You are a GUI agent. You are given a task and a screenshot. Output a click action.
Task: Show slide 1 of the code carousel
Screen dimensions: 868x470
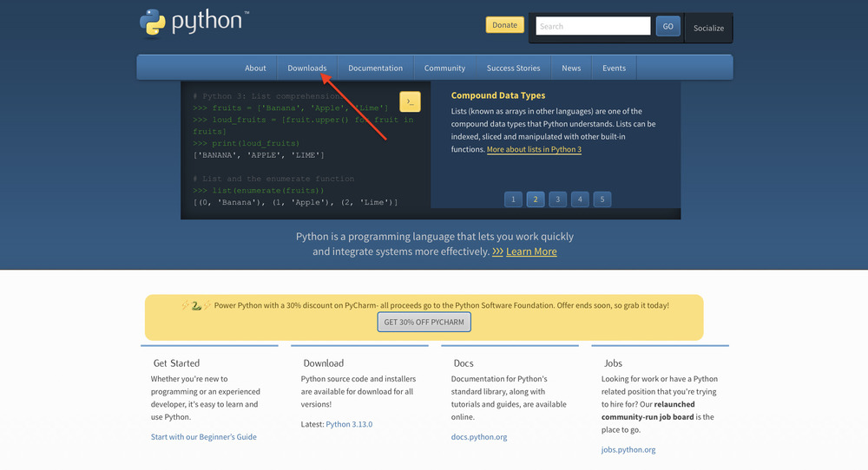click(513, 199)
